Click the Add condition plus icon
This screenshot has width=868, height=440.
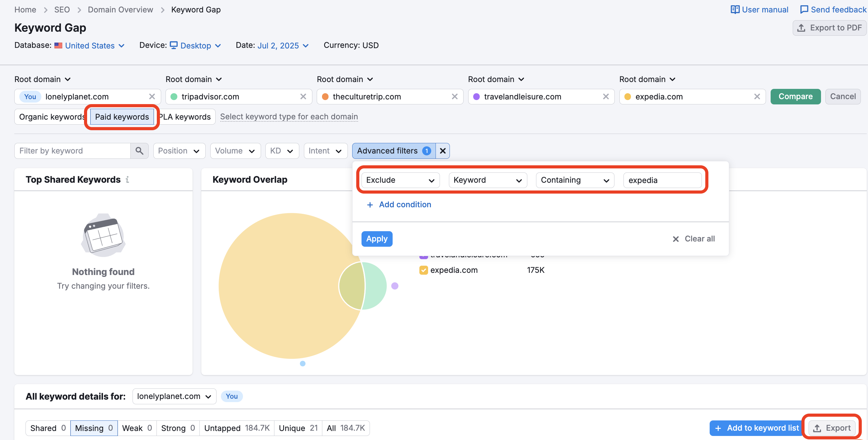click(x=370, y=205)
